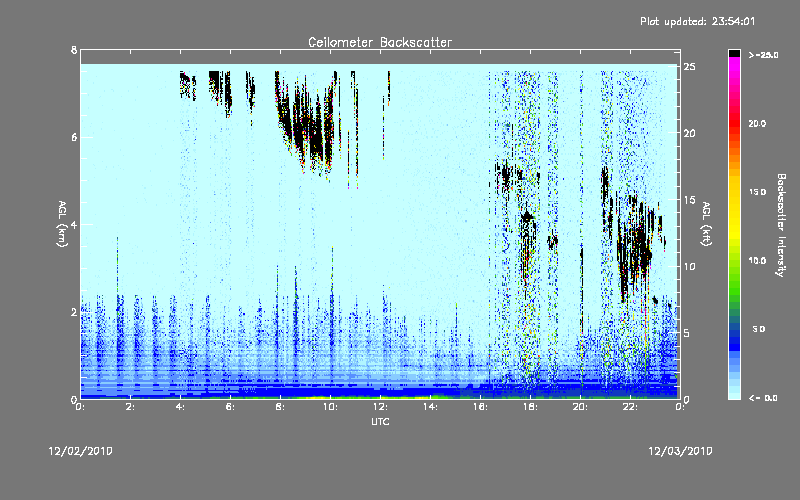The width and height of the screenshot is (800, 500).
Task: Click the "4" tick on km axis
Action: coord(74,224)
